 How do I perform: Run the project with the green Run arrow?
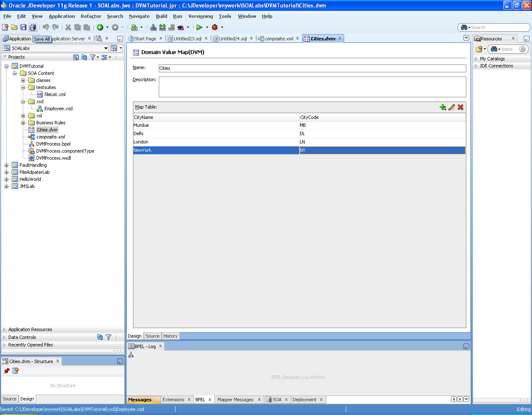[x=200, y=27]
